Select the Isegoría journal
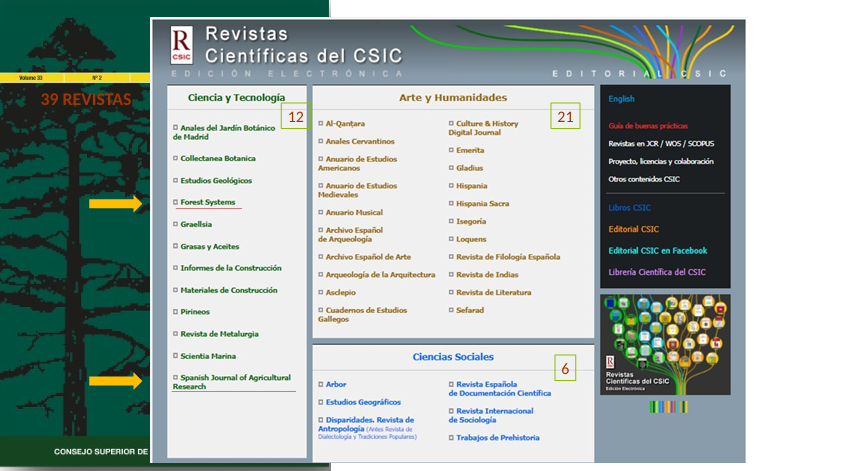The image size is (851, 471). point(471,221)
